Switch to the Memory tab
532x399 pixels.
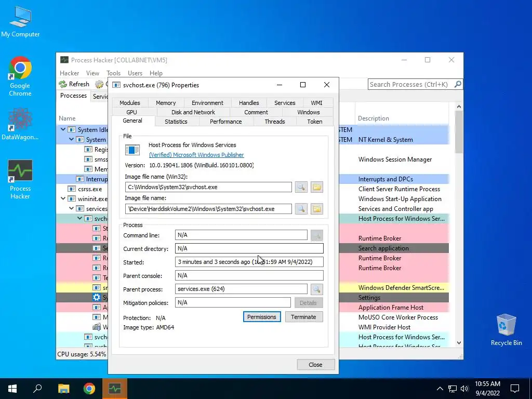coord(166,103)
